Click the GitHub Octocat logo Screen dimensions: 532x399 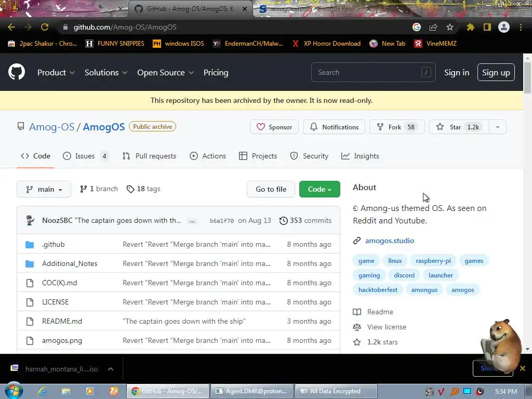pos(17,72)
